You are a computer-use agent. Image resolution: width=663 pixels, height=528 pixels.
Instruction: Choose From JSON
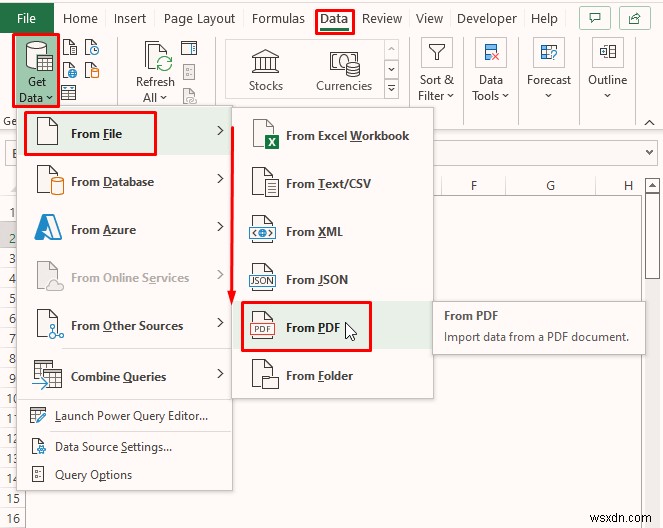click(332, 279)
